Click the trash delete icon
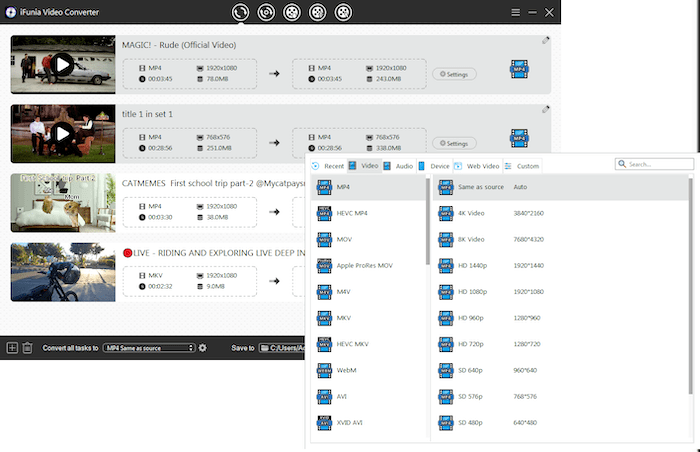Viewport: 700px width, 452px height. [27, 348]
